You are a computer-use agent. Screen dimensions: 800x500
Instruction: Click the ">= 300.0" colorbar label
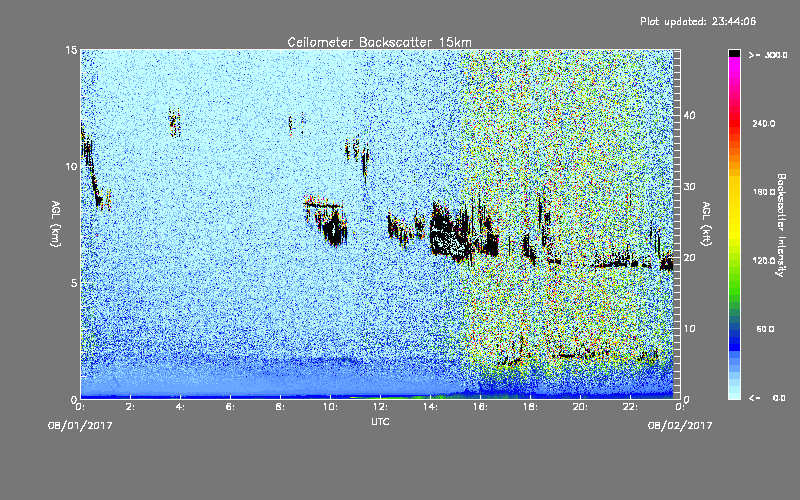[768, 55]
